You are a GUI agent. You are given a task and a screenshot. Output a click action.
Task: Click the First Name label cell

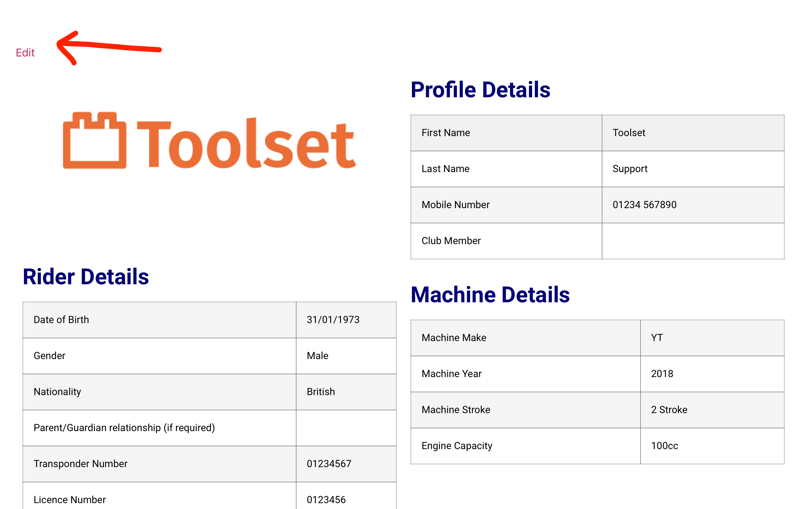point(506,133)
